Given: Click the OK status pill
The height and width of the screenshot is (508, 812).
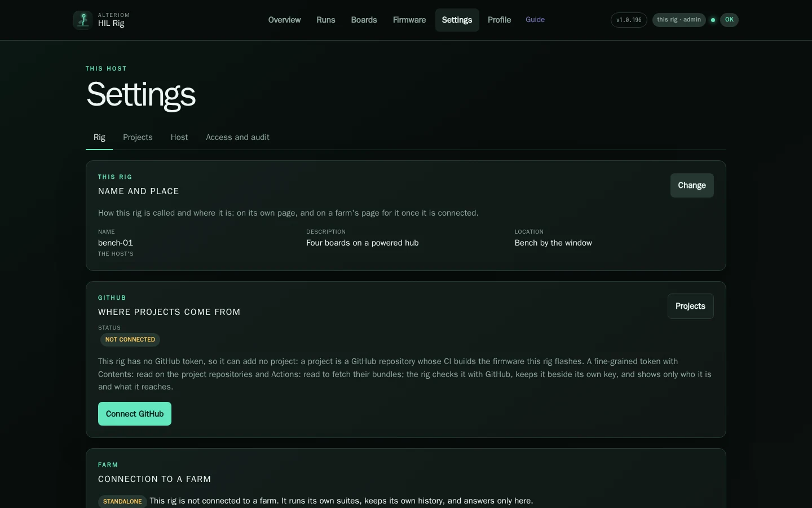Looking at the screenshot, I should click(729, 20).
